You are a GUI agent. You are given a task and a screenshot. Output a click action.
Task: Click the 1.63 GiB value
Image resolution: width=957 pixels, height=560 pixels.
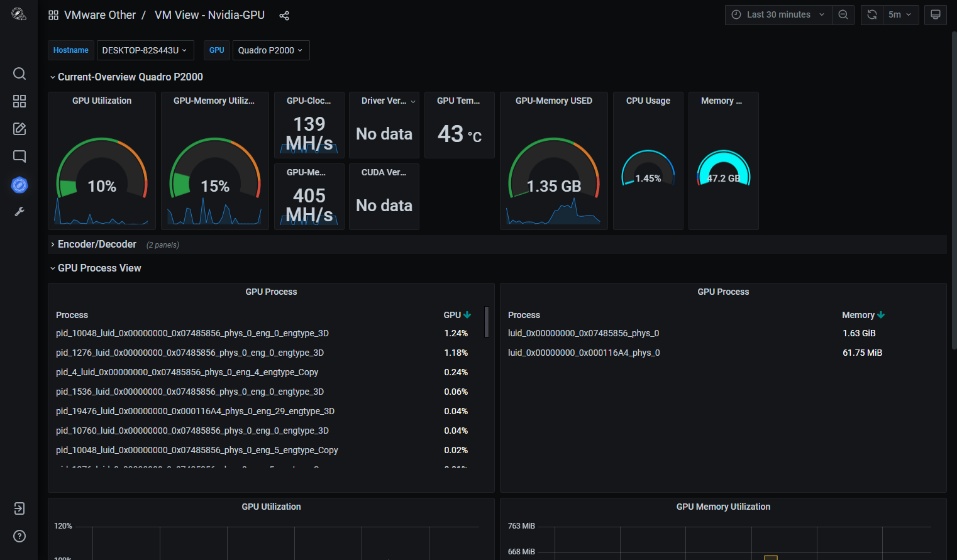[859, 333]
